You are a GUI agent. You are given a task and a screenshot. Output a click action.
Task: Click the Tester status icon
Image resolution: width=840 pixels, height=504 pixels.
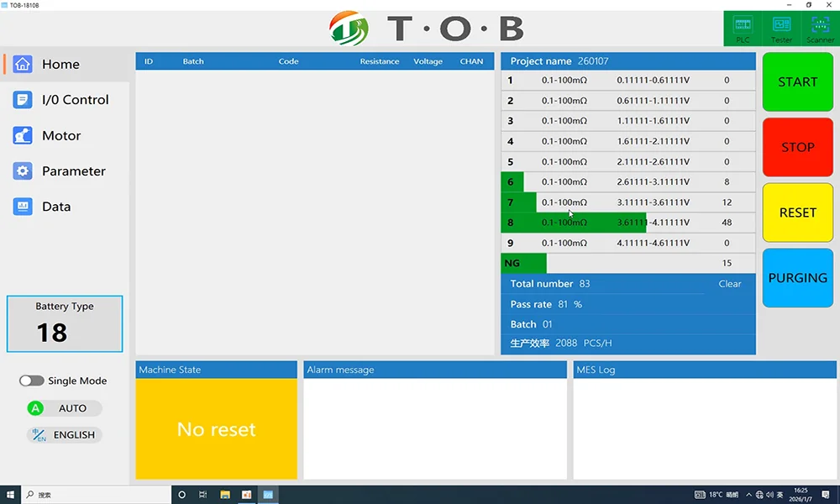[781, 25]
